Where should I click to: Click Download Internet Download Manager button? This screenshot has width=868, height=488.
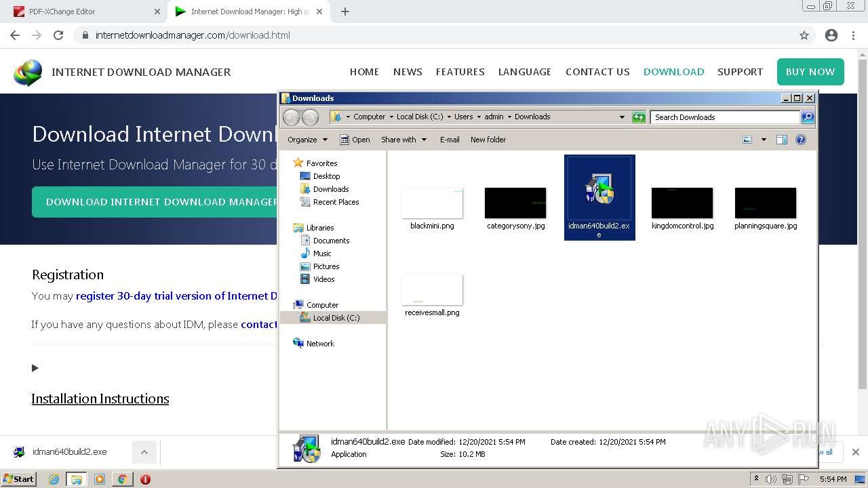pyautogui.click(x=155, y=202)
